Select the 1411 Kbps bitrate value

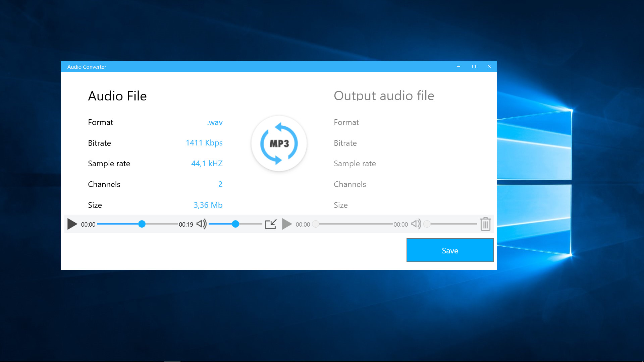coord(204,143)
